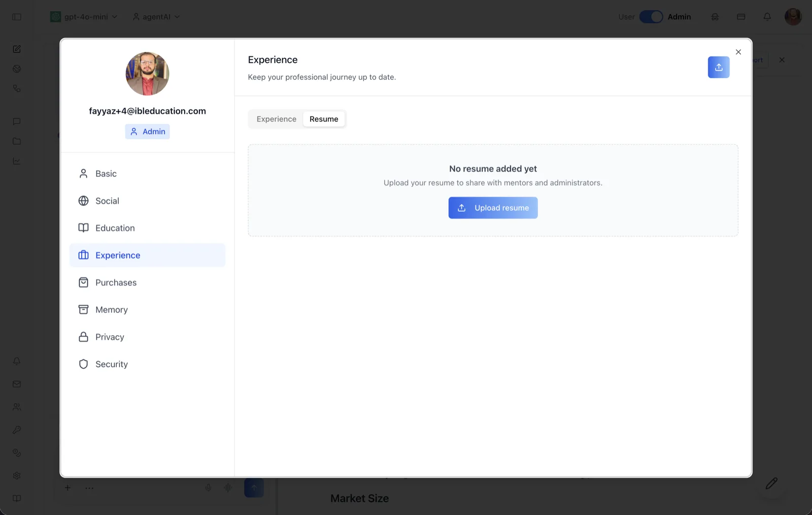Click the Market Size heading behind dialog
Image resolution: width=812 pixels, height=515 pixels.
[359, 498]
